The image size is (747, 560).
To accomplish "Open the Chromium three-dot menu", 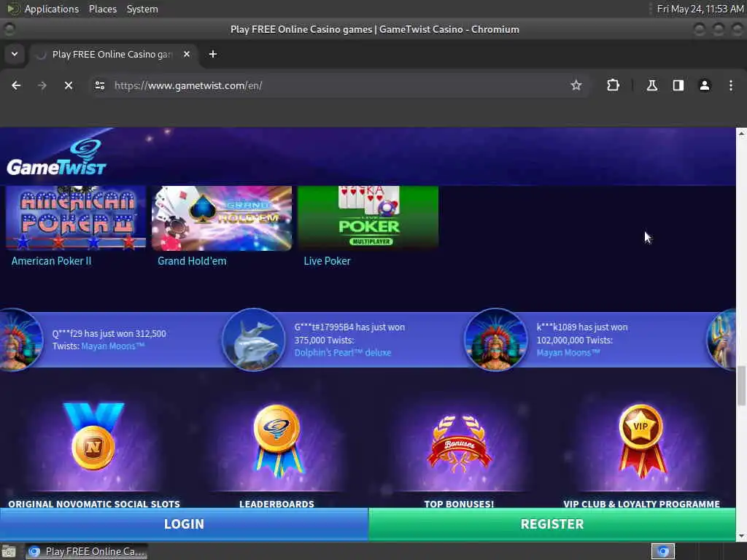I will coord(731,85).
